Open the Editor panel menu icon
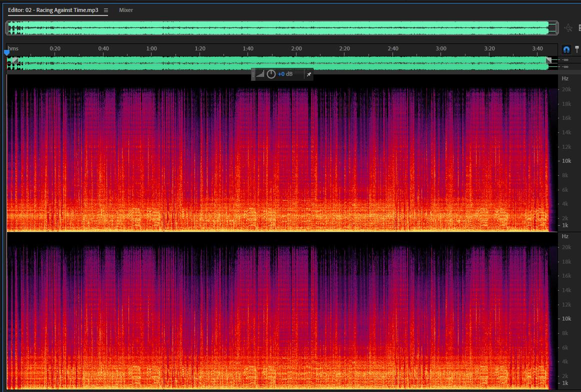The height and width of the screenshot is (392, 581). pyautogui.click(x=106, y=10)
